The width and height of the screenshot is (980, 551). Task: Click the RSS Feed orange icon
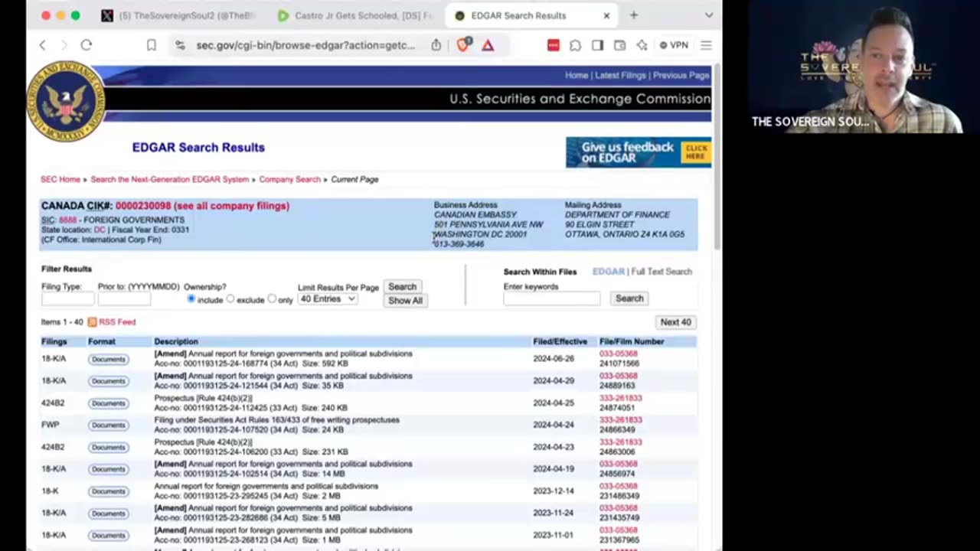92,322
